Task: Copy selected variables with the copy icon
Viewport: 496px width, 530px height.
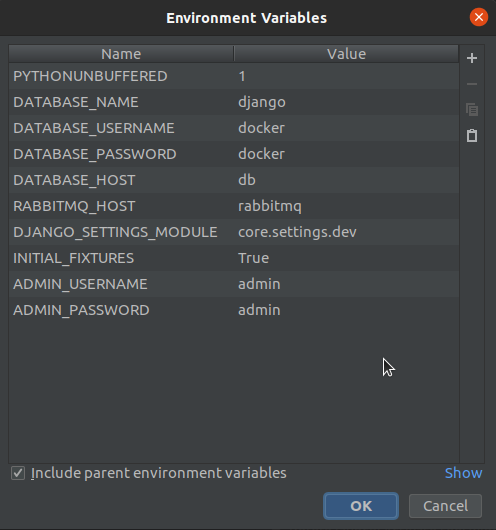Action: (472, 110)
